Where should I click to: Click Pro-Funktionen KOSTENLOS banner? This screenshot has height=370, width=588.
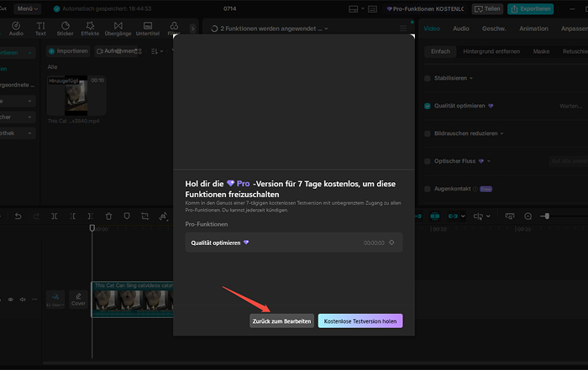point(425,8)
